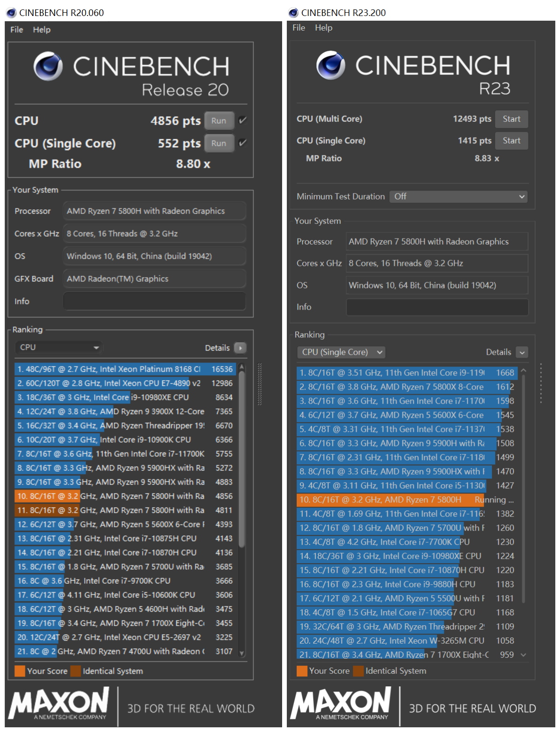Run the CPU (Single Core) test in R20
This screenshot has width=560, height=732.
(219, 143)
